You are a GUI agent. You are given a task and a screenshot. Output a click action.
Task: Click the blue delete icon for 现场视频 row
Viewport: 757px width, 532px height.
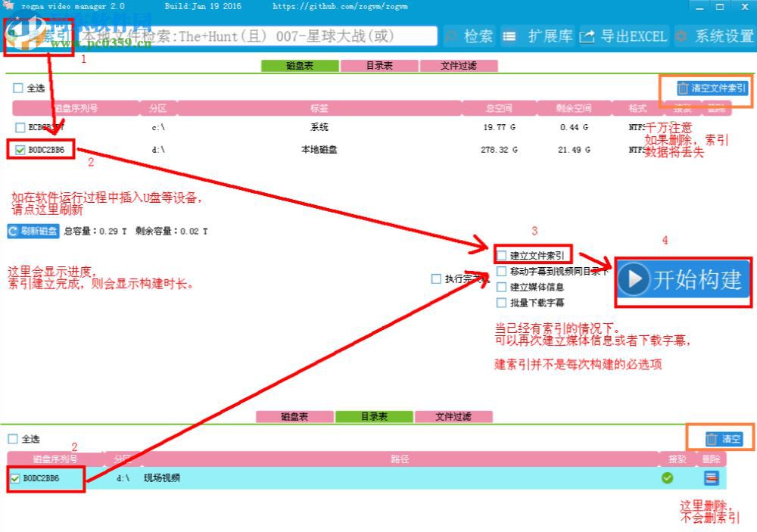click(x=711, y=478)
